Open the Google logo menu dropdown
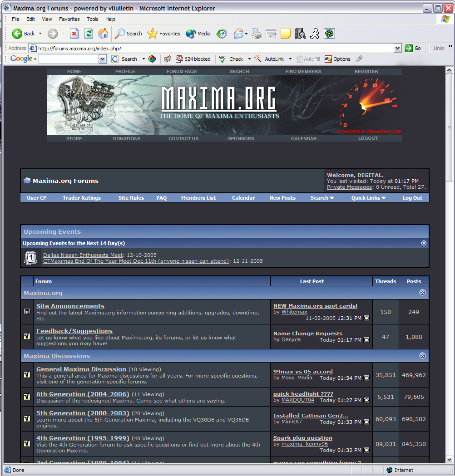This screenshot has height=476, width=455. (x=35, y=59)
